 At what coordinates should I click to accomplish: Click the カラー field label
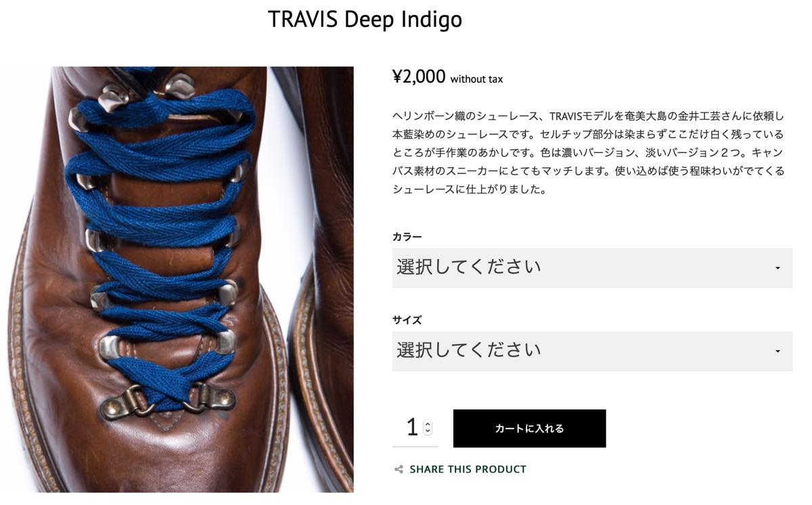[407, 237]
